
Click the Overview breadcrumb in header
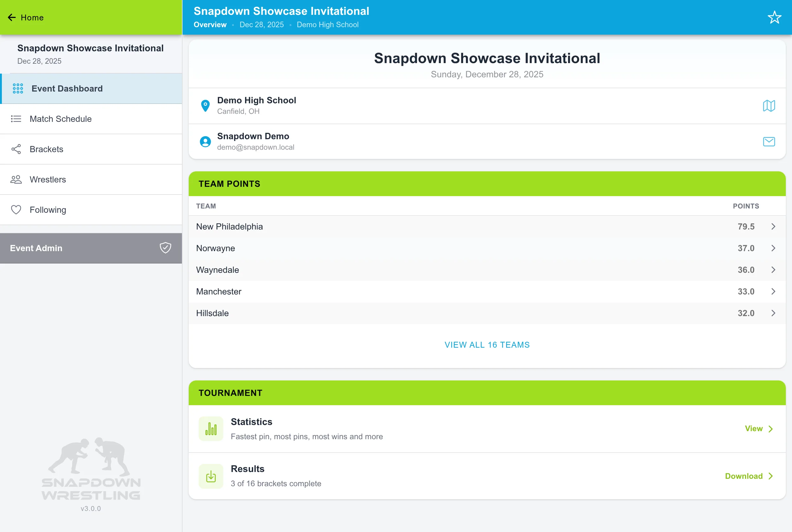[210, 25]
